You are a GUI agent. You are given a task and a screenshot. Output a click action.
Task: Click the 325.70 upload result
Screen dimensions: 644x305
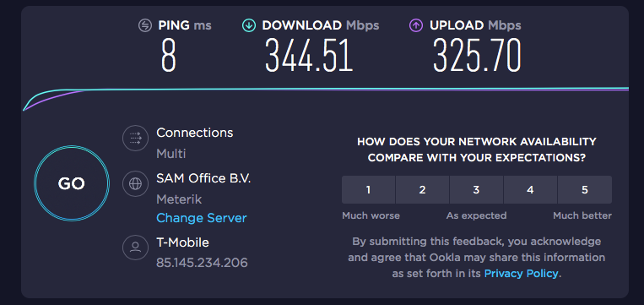point(477,56)
